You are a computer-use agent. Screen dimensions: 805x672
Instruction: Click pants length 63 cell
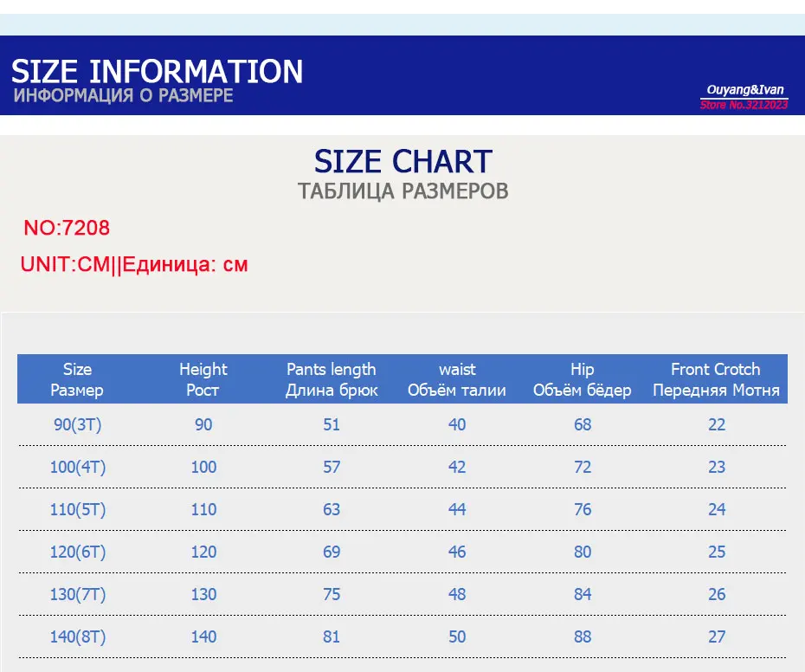click(332, 510)
